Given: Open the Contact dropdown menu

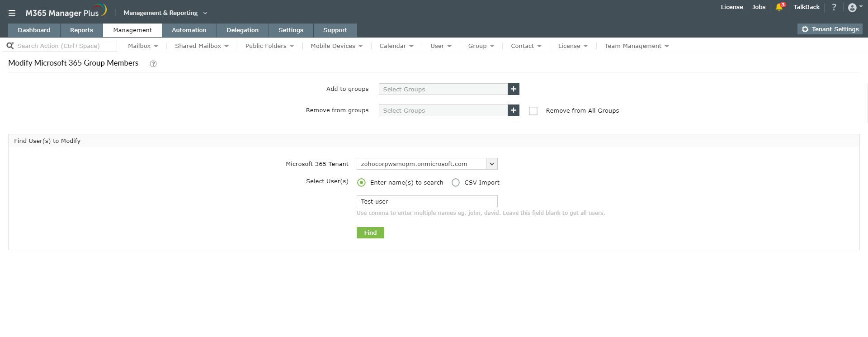Looking at the screenshot, I should click(526, 46).
